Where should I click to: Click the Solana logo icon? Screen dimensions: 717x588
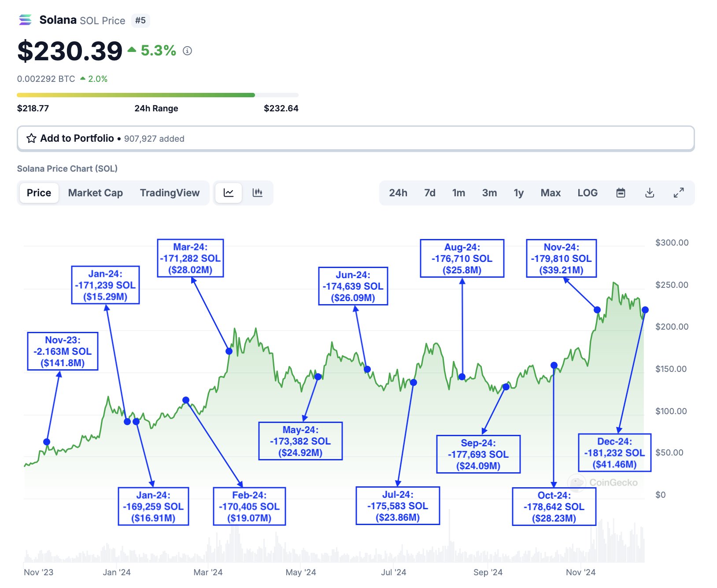tap(25, 20)
